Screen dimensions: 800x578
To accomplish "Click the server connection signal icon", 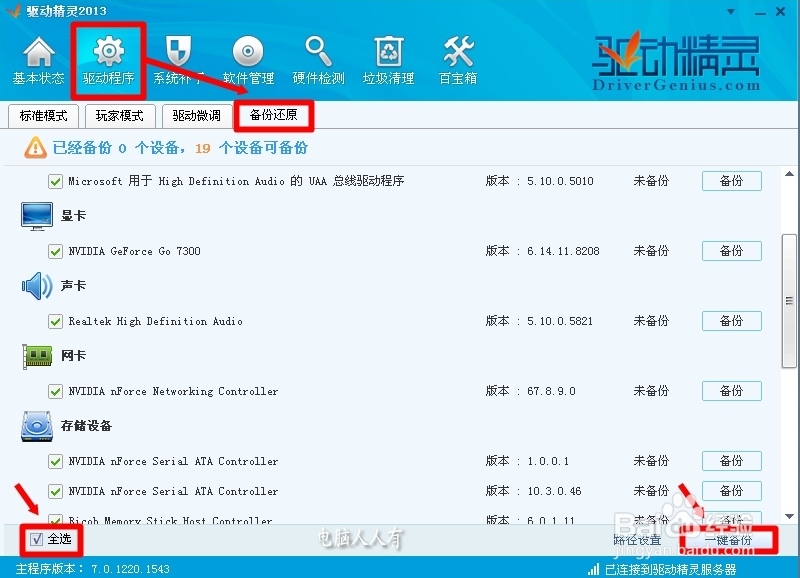I will pos(593,569).
